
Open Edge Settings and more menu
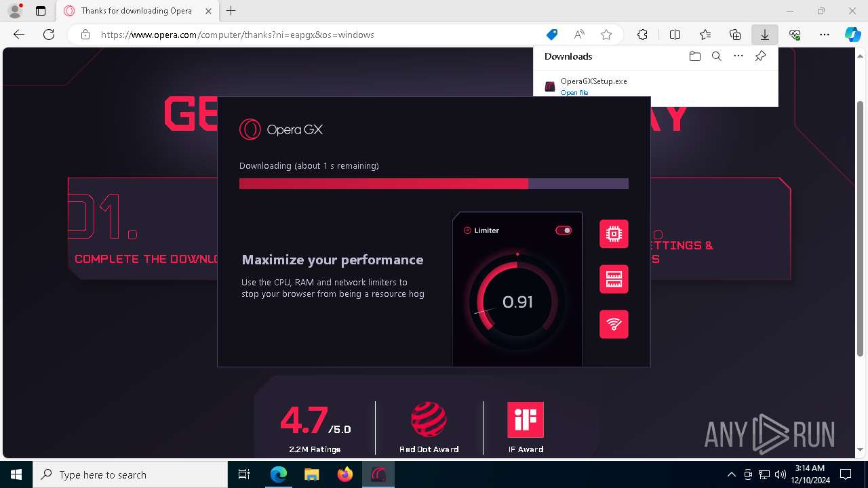(x=825, y=35)
